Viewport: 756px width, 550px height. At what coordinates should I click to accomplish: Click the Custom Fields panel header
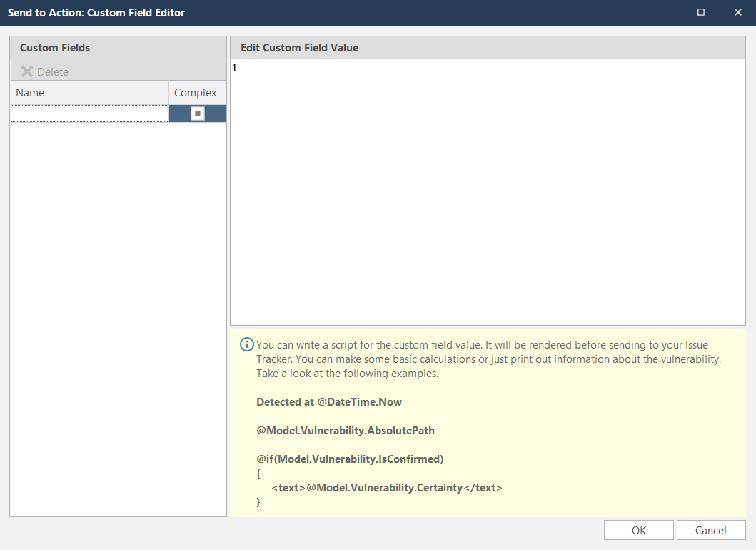click(x=54, y=48)
